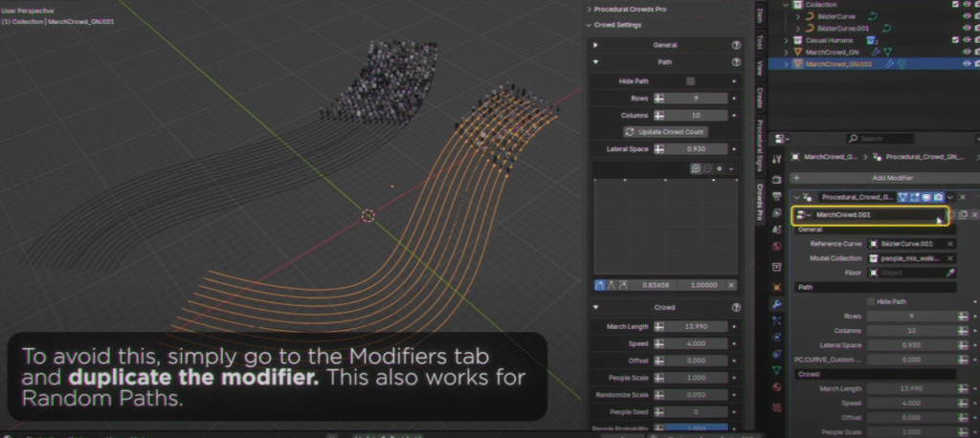Collapse the Path section in Crowd Settings
This screenshot has height=438, width=980.
click(596, 63)
